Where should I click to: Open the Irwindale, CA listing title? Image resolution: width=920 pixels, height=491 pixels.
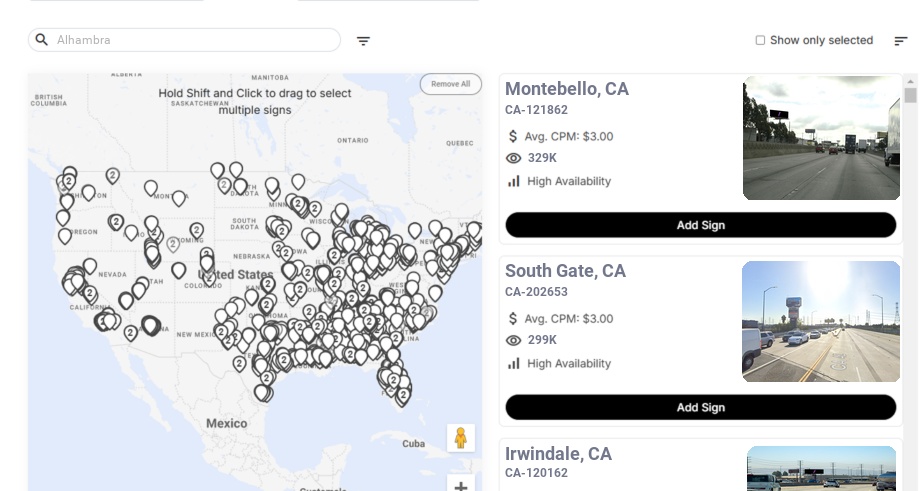click(558, 454)
